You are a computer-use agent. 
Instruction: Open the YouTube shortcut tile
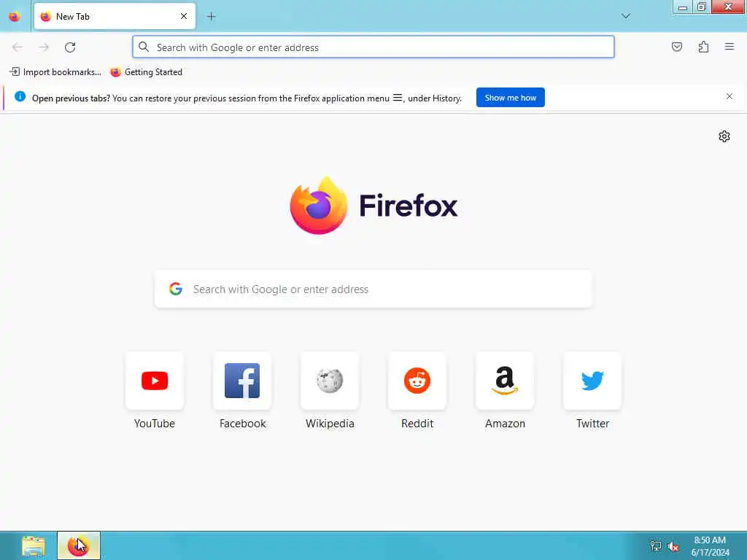pyautogui.click(x=155, y=381)
